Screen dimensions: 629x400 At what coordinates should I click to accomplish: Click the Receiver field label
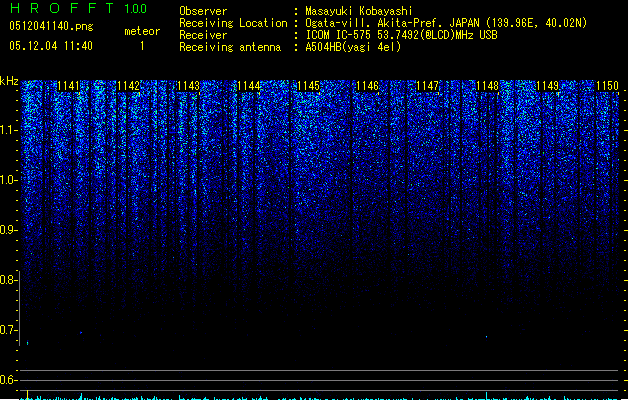[x=203, y=35]
